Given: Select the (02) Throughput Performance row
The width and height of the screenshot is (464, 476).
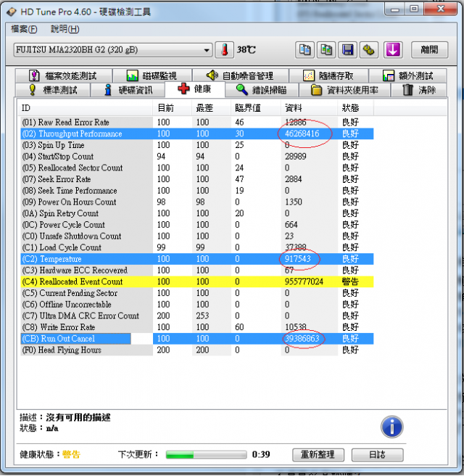Looking at the screenshot, I should (196, 134).
